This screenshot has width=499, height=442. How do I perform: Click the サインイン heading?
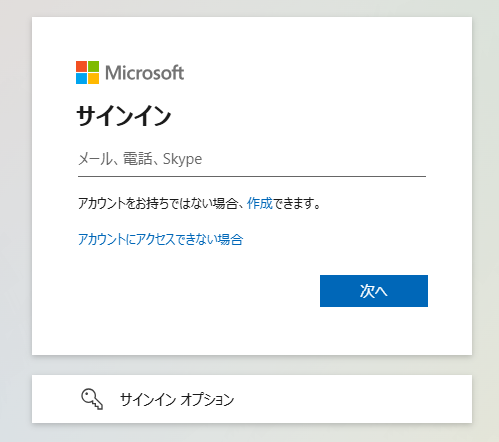[124, 116]
